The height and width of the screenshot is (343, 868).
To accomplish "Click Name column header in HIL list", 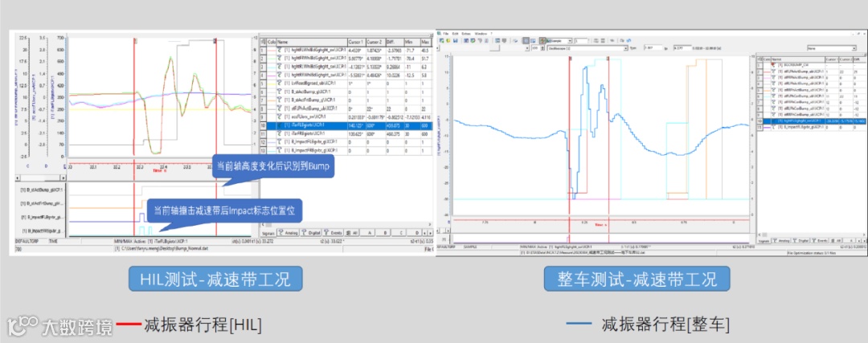I will pyautogui.click(x=312, y=42).
